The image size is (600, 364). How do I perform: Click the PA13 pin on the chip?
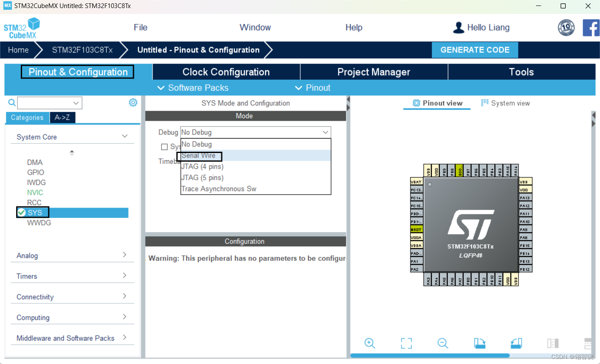(x=525, y=198)
